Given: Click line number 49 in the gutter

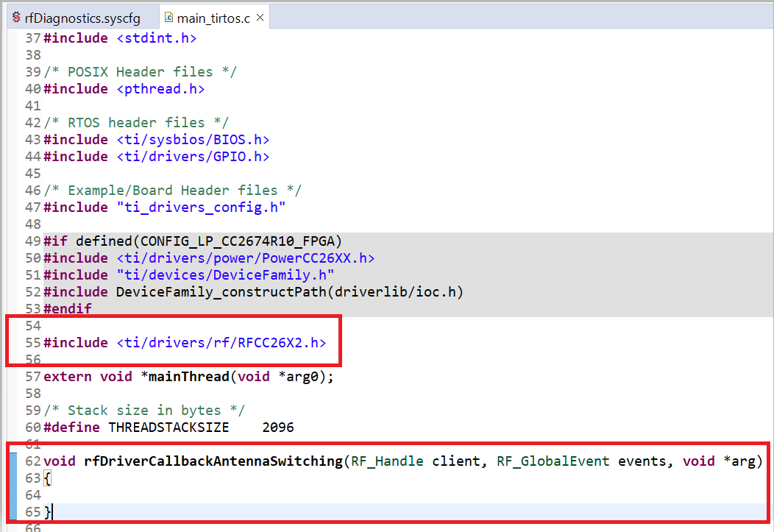Looking at the screenshot, I should [x=32, y=241].
